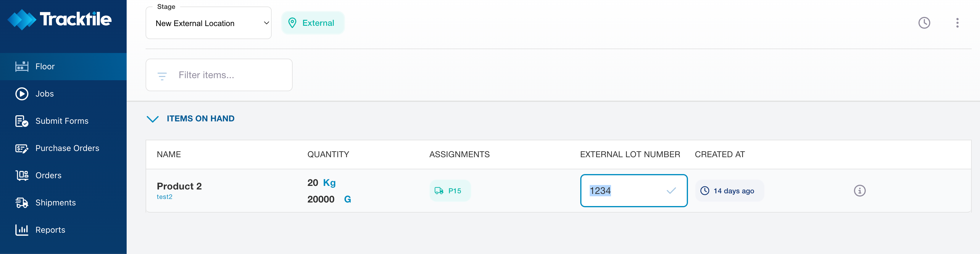The width and height of the screenshot is (980, 254).
Task: Open Jobs from the sidebar
Action: (x=44, y=94)
